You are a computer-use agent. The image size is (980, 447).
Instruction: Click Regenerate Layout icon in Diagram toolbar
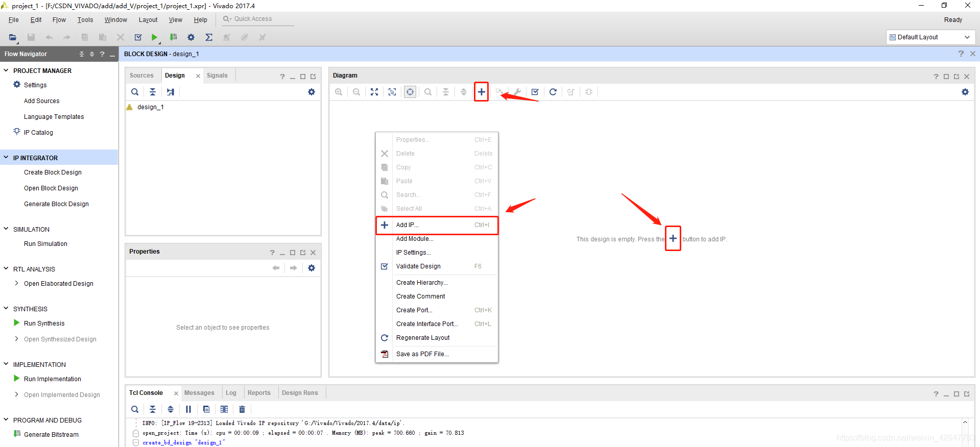553,92
